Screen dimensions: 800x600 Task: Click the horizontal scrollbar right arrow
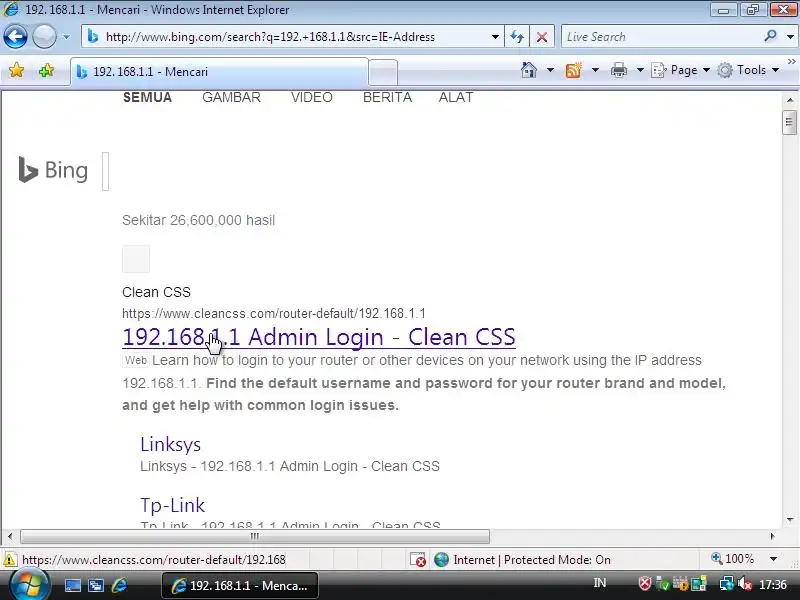tap(772, 536)
